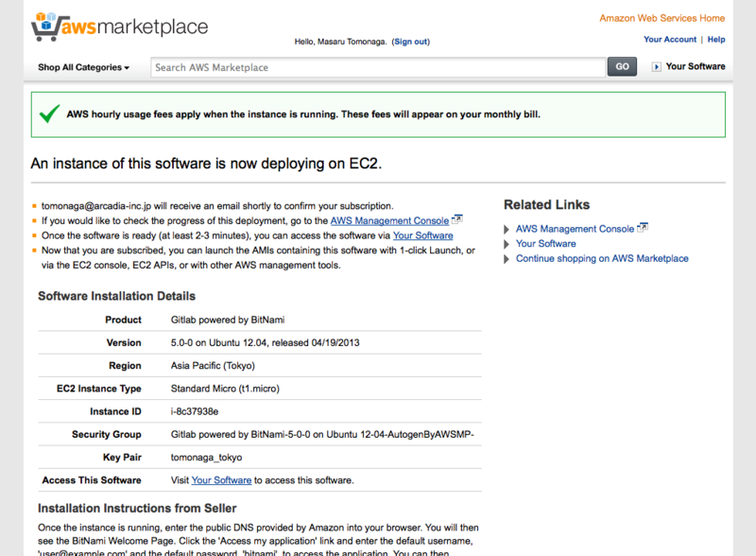This screenshot has width=756, height=556.
Task: Click Your Software link in Access This Software row
Action: pos(221,480)
